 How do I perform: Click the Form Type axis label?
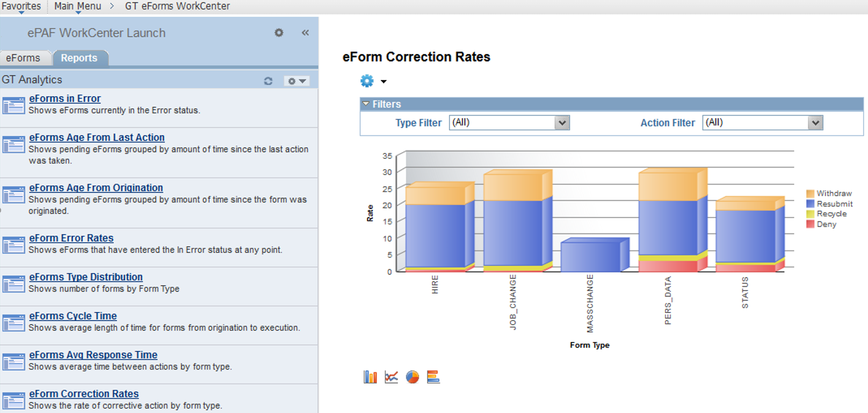pyautogui.click(x=590, y=345)
